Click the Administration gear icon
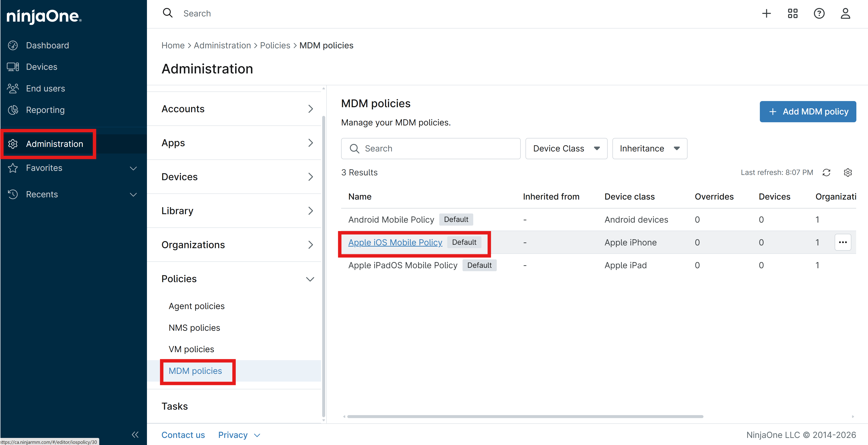The image size is (868, 445). pos(13,144)
